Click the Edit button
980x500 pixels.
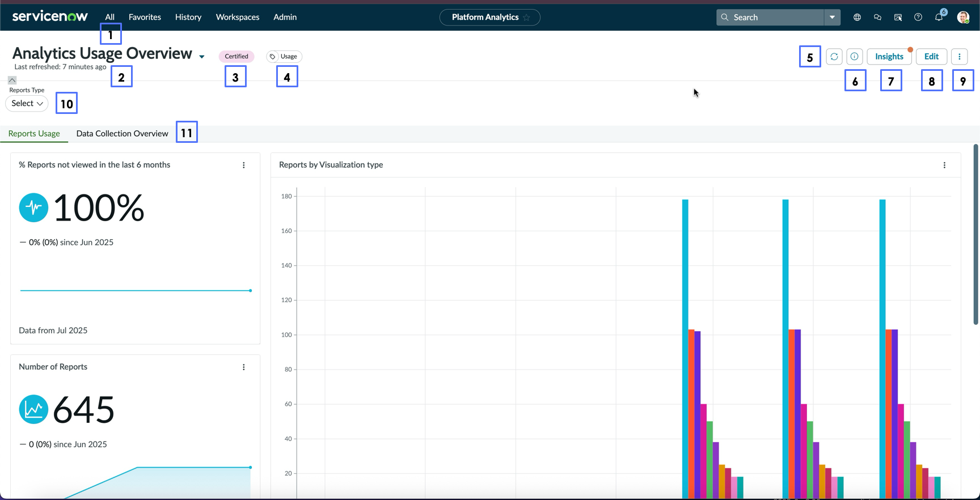931,57
